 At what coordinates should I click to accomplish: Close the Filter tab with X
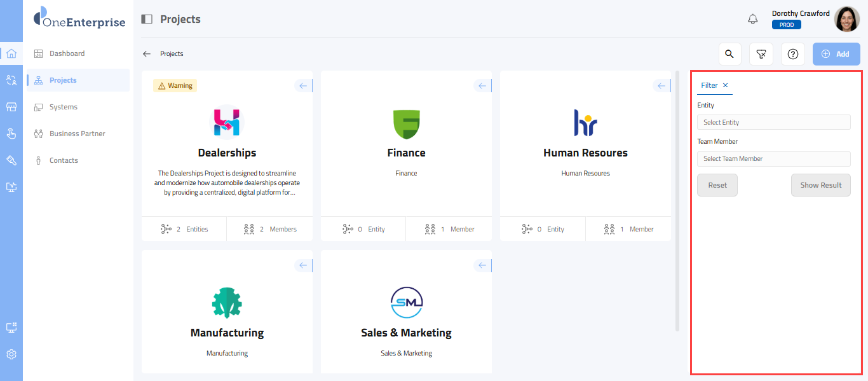[726, 85]
